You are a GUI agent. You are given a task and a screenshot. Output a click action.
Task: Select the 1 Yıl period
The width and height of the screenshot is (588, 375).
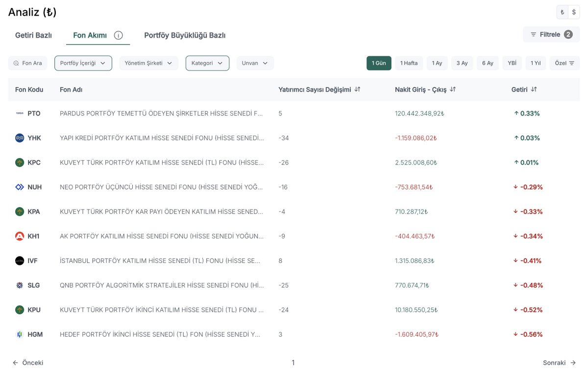click(x=536, y=63)
